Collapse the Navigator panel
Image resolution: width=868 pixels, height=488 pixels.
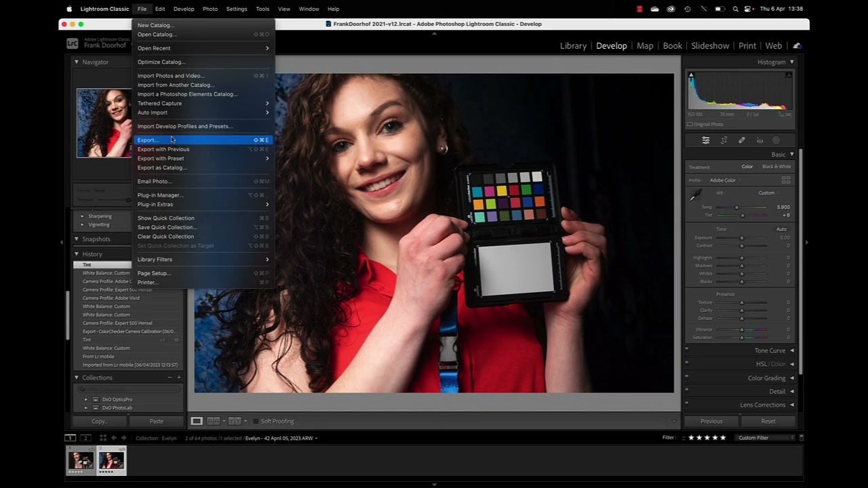point(77,62)
